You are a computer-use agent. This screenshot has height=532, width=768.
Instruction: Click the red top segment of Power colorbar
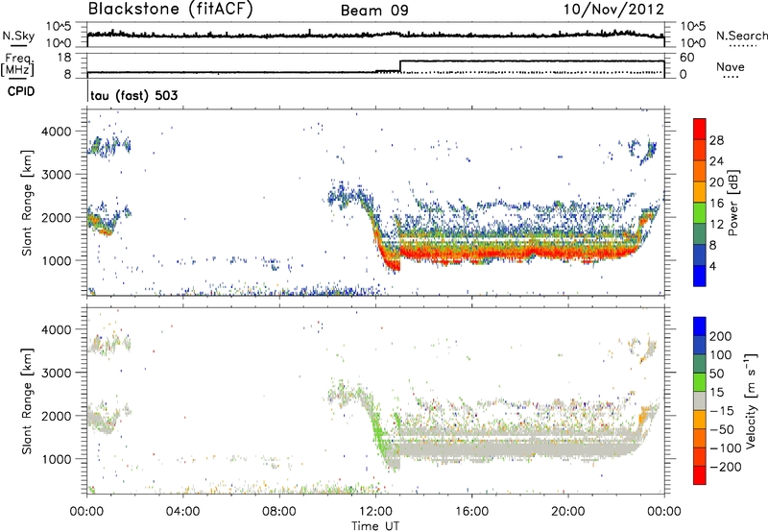pyautogui.click(x=700, y=129)
